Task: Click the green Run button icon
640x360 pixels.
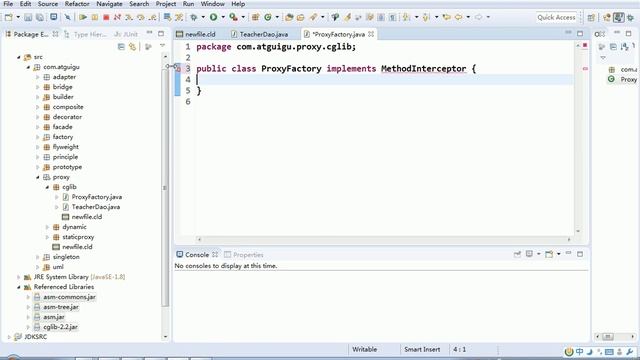Action: tap(213, 17)
